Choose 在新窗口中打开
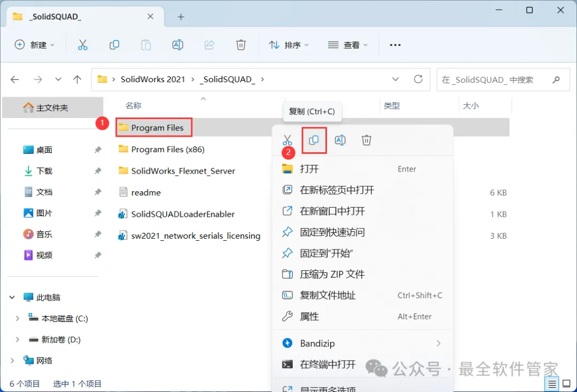Screen dimensions: 577x392 tap(362, 211)
